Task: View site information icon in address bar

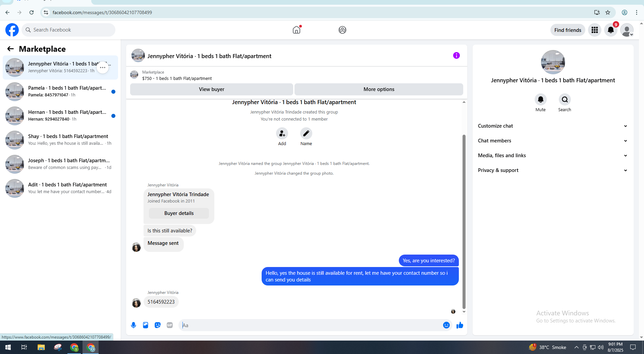Action: click(x=46, y=12)
